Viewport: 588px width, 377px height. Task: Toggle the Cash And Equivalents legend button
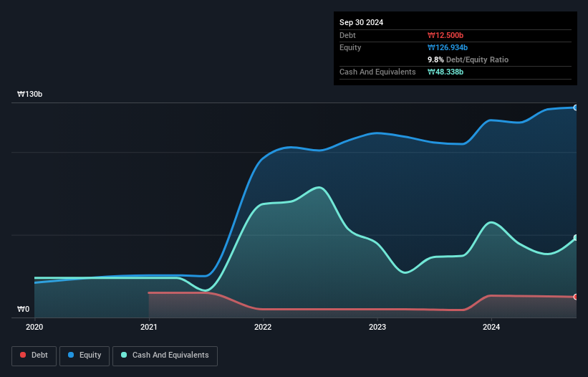click(165, 355)
